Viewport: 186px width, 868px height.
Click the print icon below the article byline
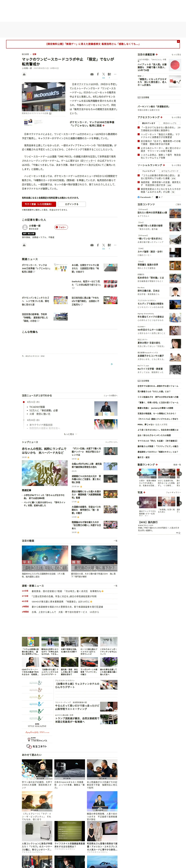pos(24,74)
